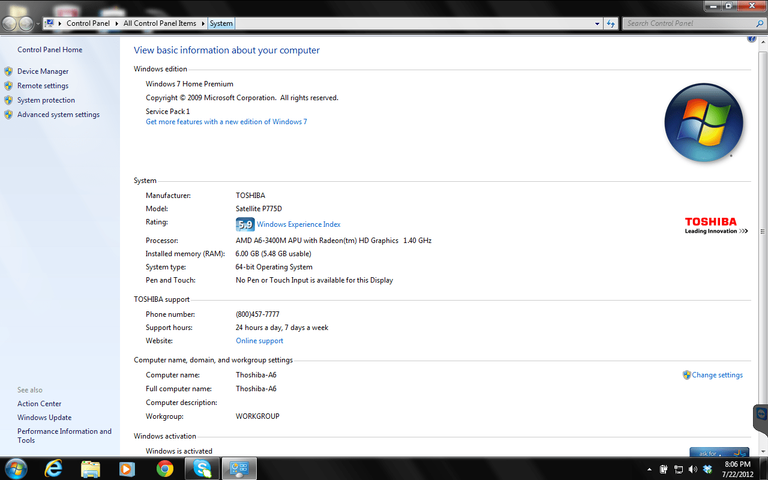Open Action Center under See also
Viewport: 768px width, 480px height.
pyautogui.click(x=39, y=404)
